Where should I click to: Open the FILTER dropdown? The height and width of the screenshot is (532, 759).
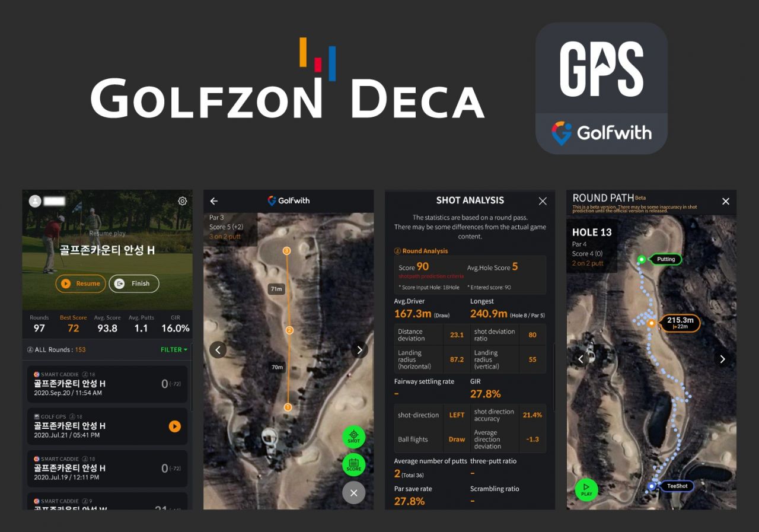click(x=174, y=350)
